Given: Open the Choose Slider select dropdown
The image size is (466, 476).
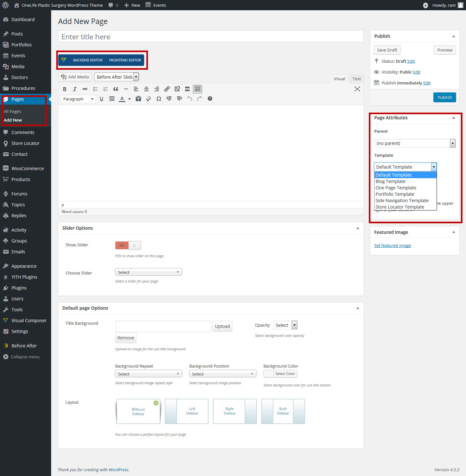Looking at the screenshot, I should pyautogui.click(x=148, y=272).
